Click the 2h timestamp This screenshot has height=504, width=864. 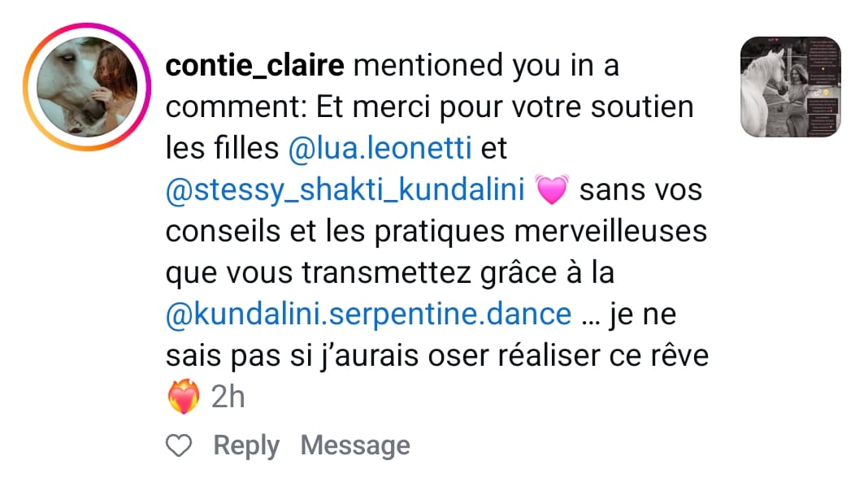(228, 398)
